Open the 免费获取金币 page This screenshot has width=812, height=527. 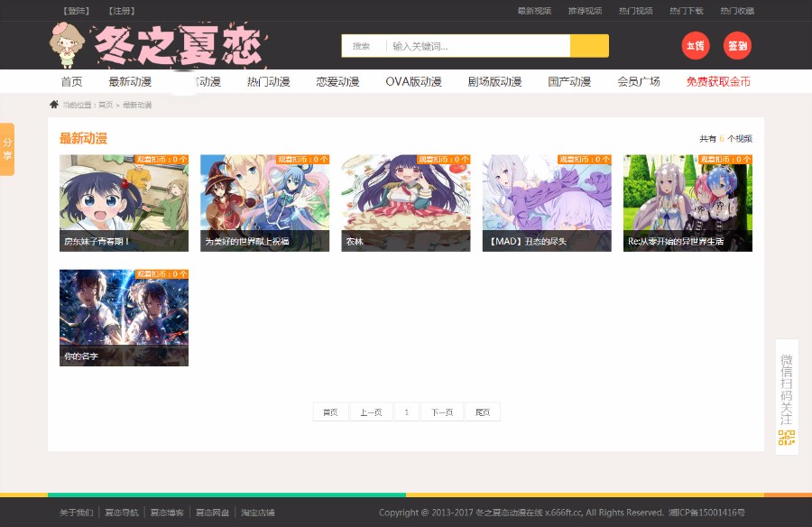[x=715, y=80]
